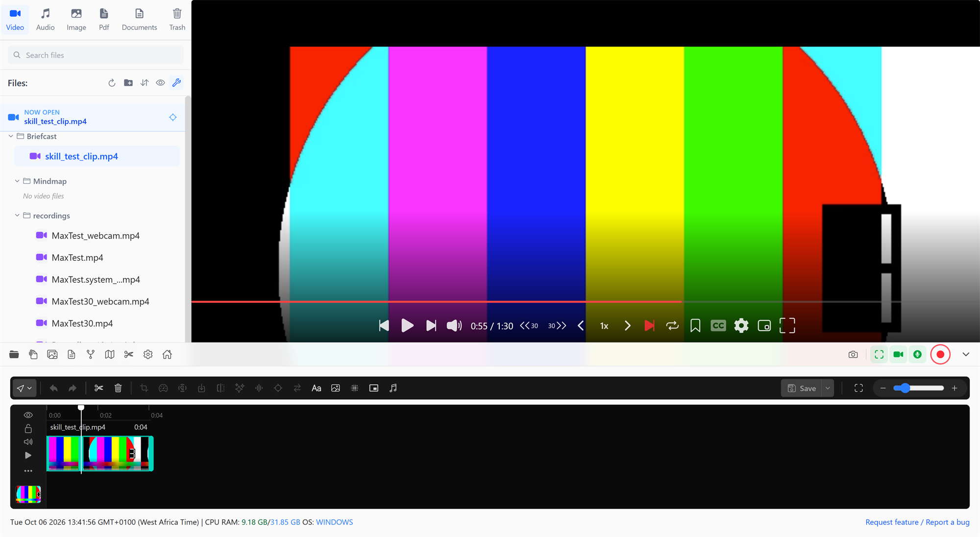Toggle closed captions CC

(x=718, y=325)
